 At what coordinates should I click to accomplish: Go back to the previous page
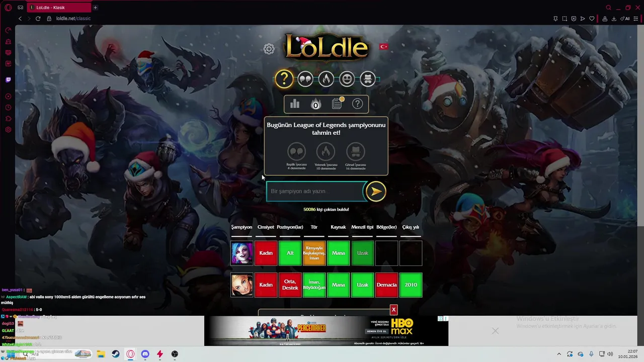(20, 19)
